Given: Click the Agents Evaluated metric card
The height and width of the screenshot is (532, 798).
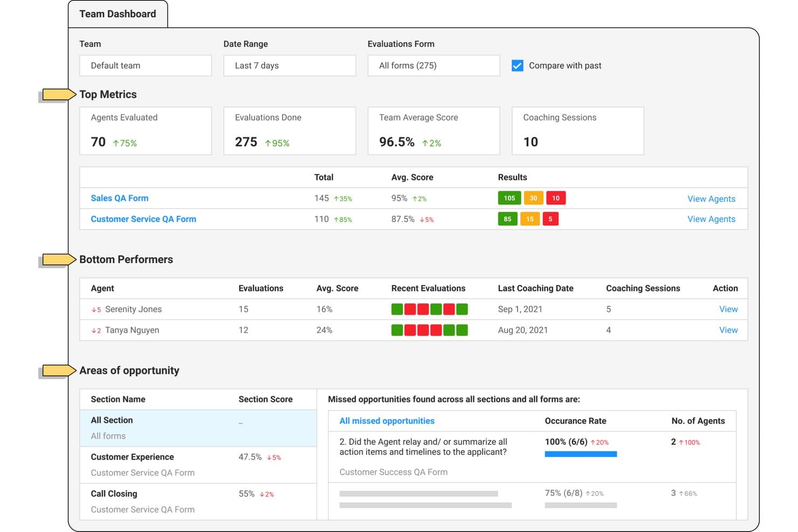Looking at the screenshot, I should pos(146,131).
